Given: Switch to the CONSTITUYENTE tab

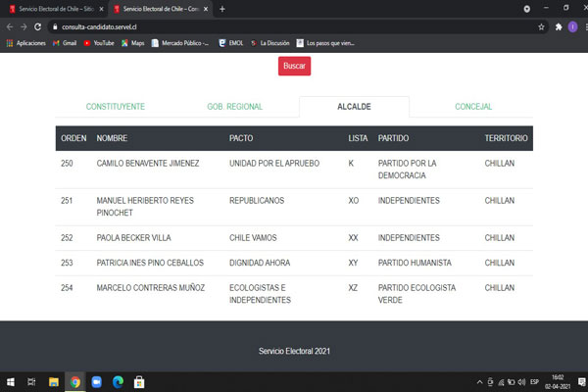Looking at the screenshot, I should point(116,107).
